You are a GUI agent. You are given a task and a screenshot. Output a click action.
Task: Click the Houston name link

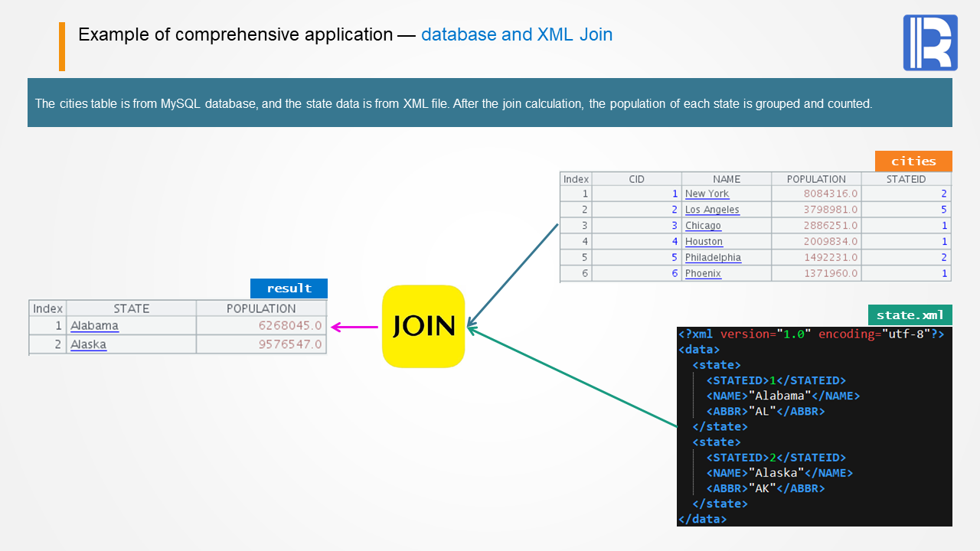point(704,242)
